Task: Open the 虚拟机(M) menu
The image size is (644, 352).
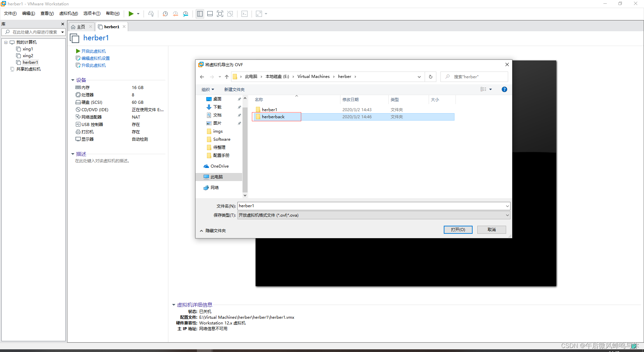Action: [68, 13]
